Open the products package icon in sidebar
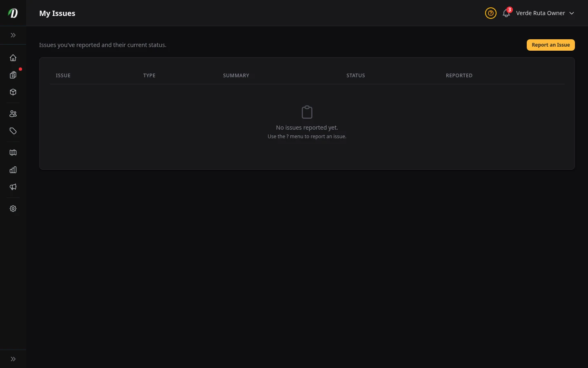The width and height of the screenshot is (588, 368). point(13,92)
